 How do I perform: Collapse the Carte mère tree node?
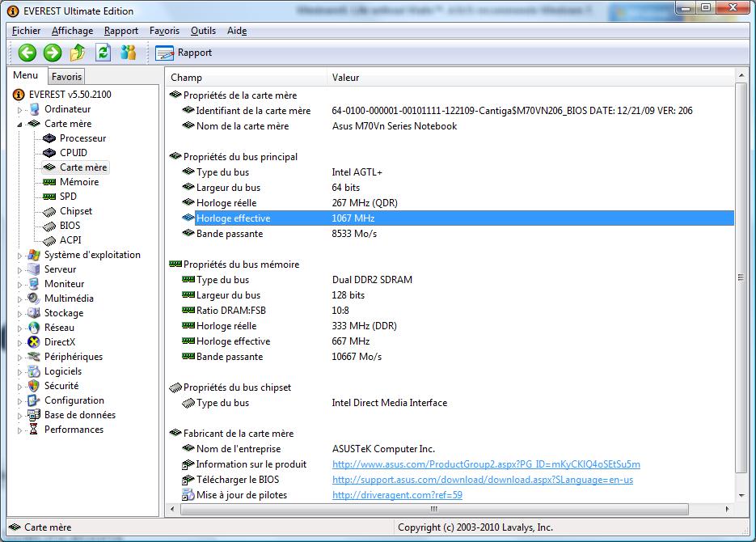20,125
